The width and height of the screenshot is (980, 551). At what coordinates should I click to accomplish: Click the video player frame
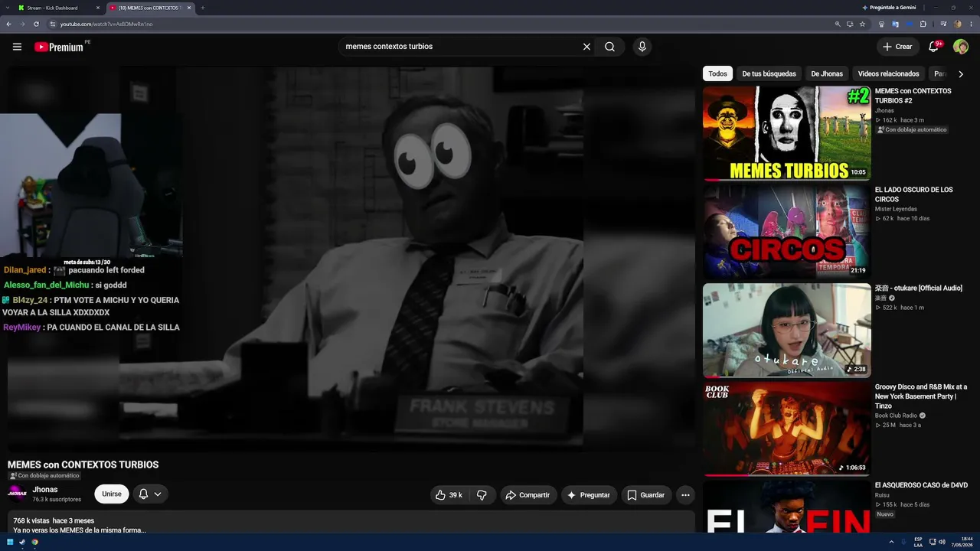point(351,259)
